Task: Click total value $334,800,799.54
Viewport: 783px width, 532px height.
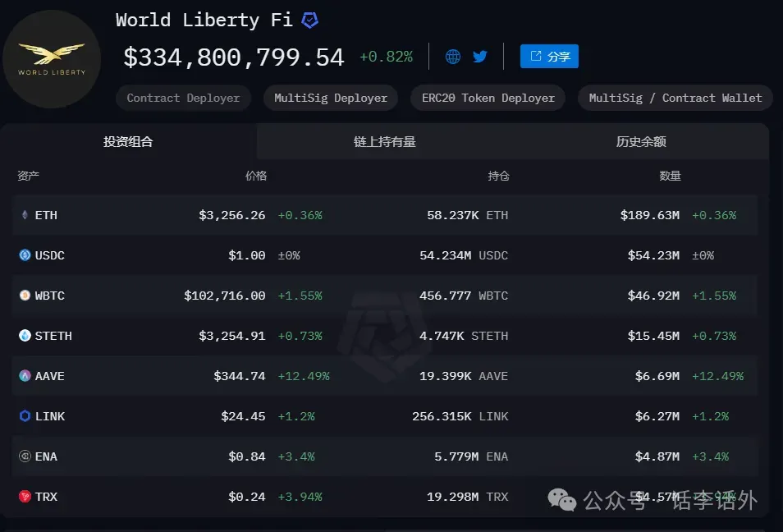Action: click(234, 57)
